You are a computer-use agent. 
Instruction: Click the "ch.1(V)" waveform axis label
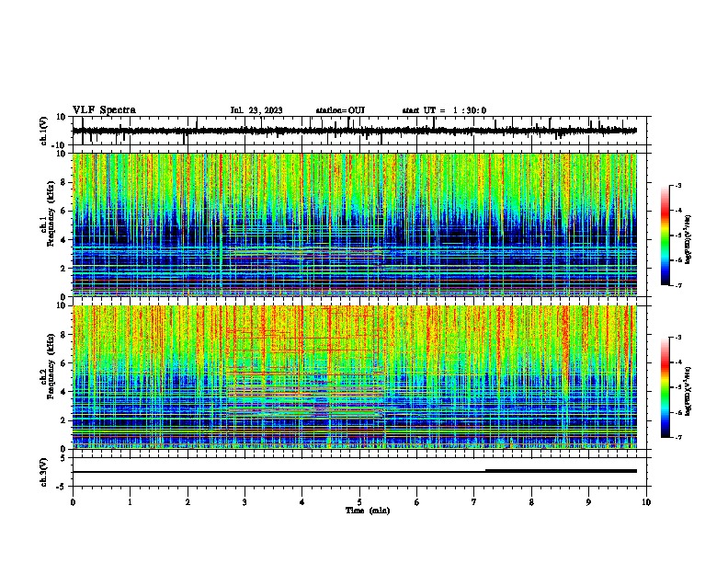point(44,131)
